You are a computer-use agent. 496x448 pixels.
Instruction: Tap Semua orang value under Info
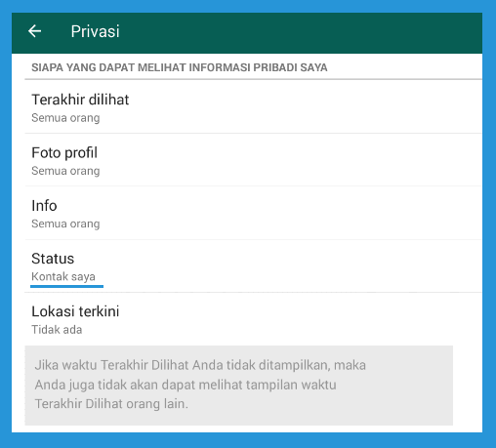click(x=65, y=224)
